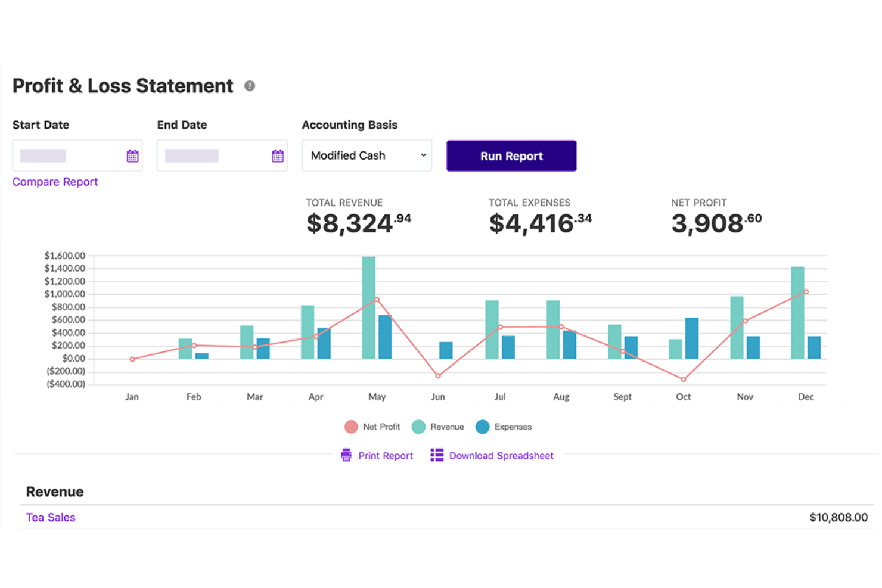
Task: Focus the Start Date input field
Action: [69, 156]
